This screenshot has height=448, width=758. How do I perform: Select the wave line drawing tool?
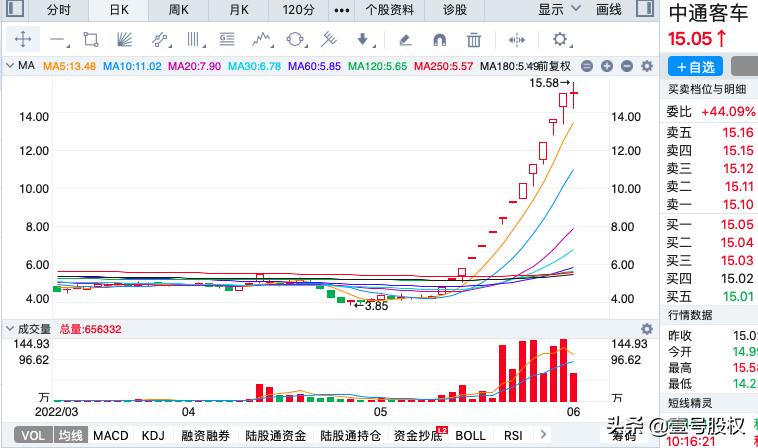tap(262, 40)
